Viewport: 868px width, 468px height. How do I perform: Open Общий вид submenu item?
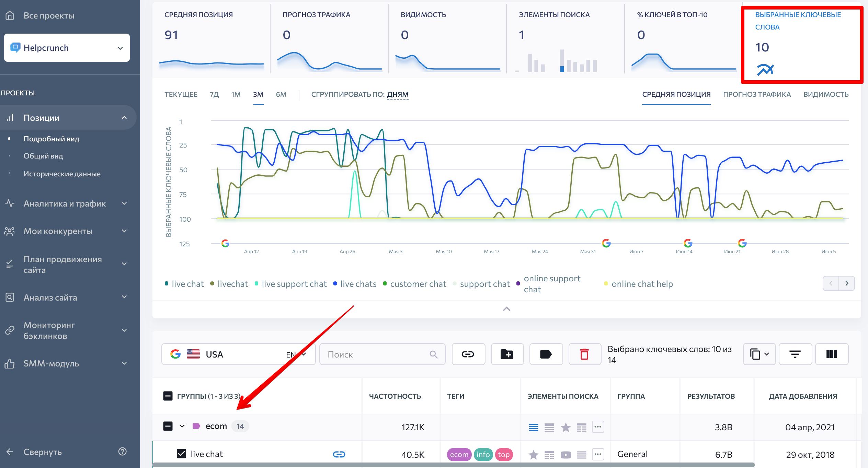click(x=43, y=156)
